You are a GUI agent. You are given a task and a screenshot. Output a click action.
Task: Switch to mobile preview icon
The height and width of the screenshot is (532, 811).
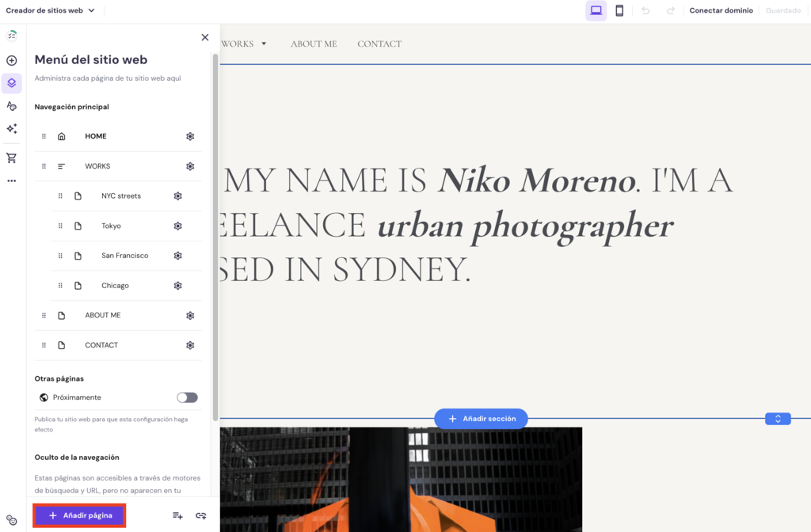point(619,10)
